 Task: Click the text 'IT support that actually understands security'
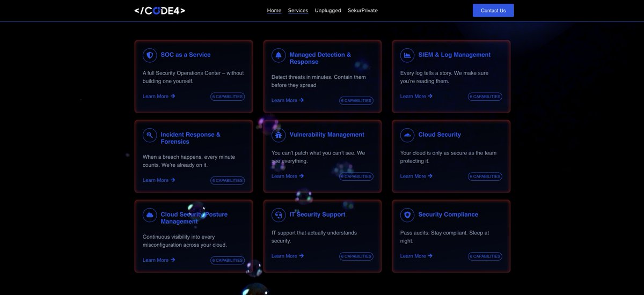(x=314, y=237)
